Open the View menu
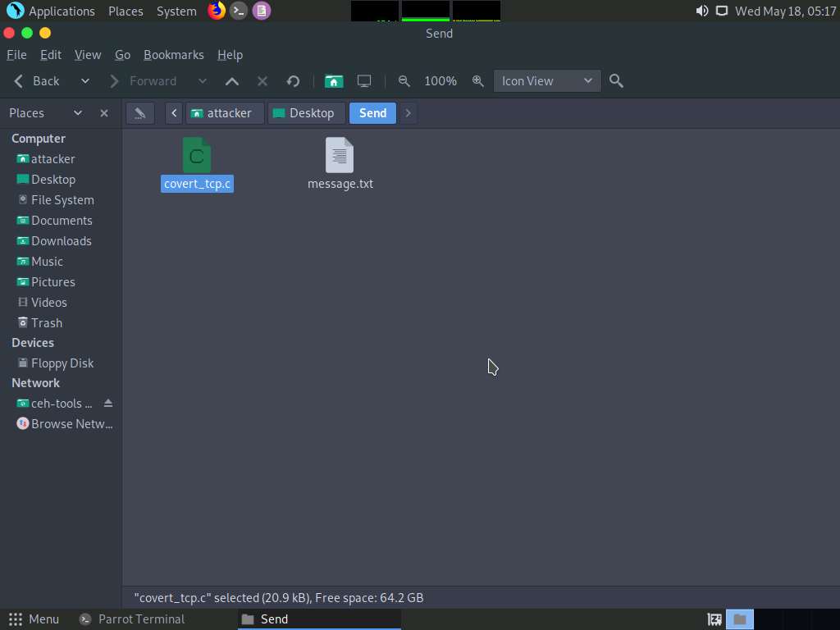This screenshot has width=840, height=630. click(x=88, y=55)
